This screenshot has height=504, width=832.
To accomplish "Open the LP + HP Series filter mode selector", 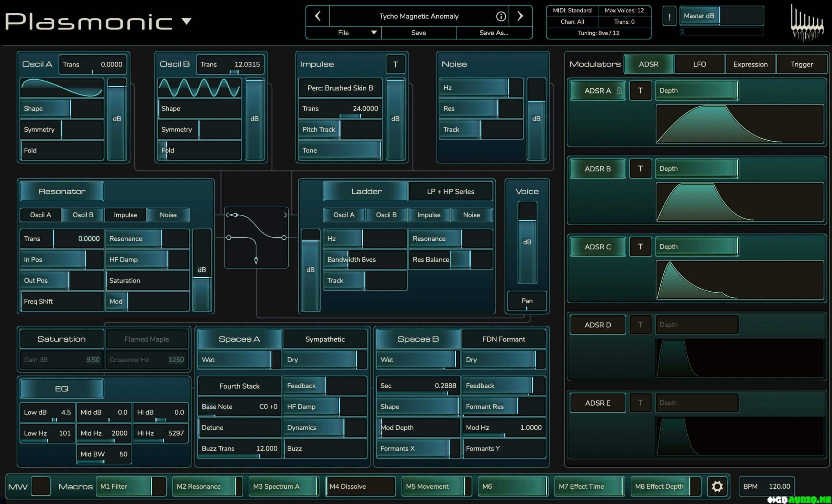I will pyautogui.click(x=450, y=191).
